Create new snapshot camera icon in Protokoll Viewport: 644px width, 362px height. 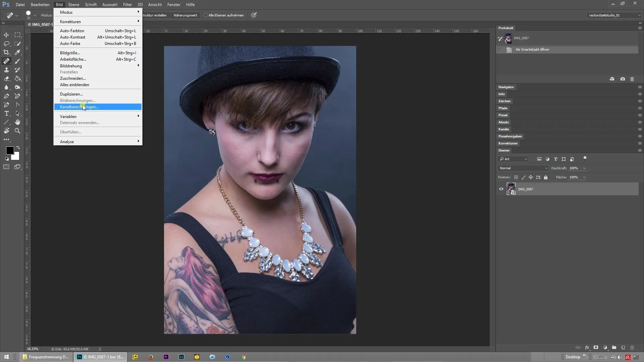623,79
